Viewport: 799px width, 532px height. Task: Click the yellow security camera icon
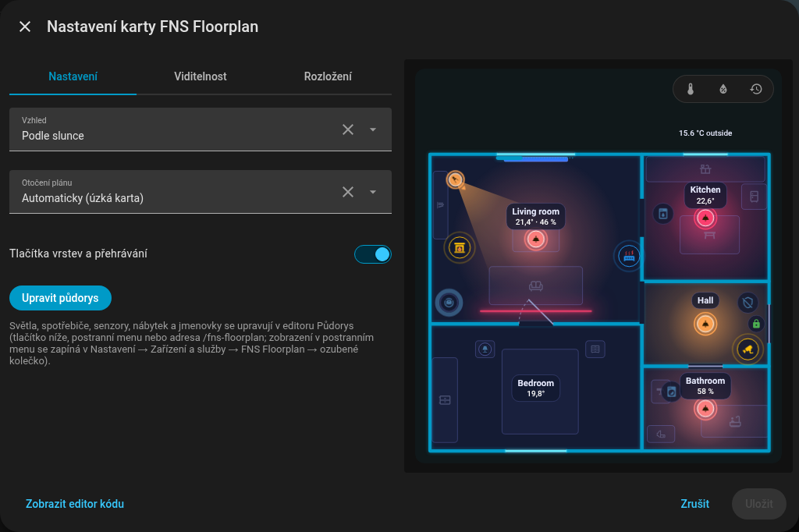point(748,349)
